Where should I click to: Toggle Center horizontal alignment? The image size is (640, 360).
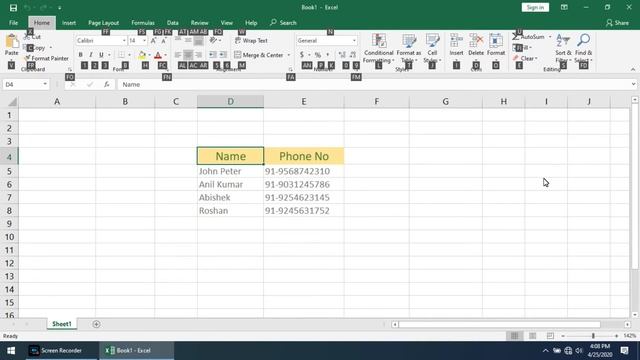(x=188, y=55)
